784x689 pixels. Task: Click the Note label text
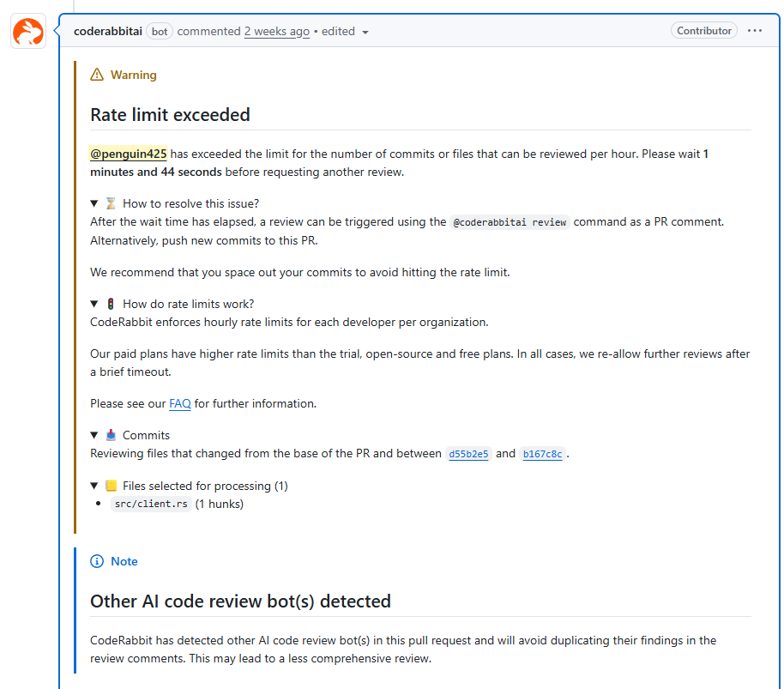[124, 561]
